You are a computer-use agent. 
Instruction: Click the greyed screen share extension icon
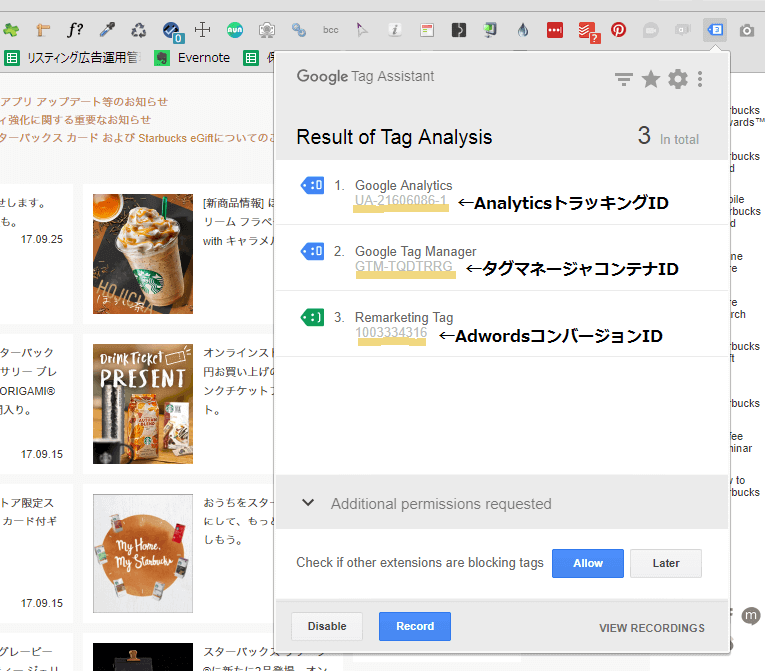click(683, 30)
